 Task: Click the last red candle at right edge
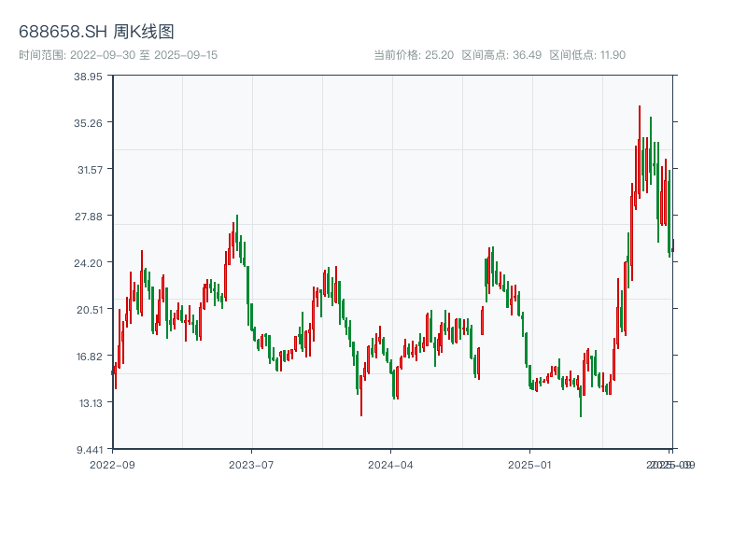coord(672,245)
